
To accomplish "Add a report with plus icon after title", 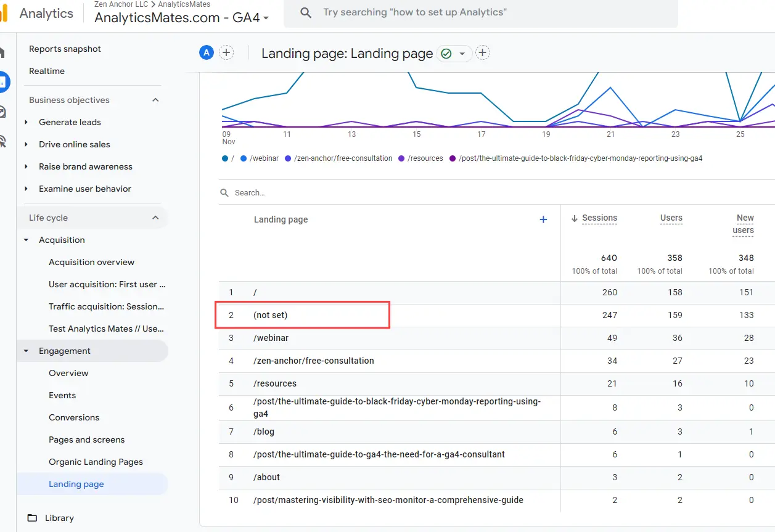I will point(483,53).
